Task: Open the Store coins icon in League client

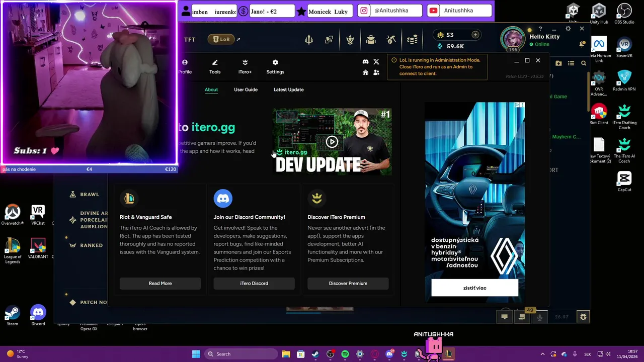Action: tap(412, 39)
